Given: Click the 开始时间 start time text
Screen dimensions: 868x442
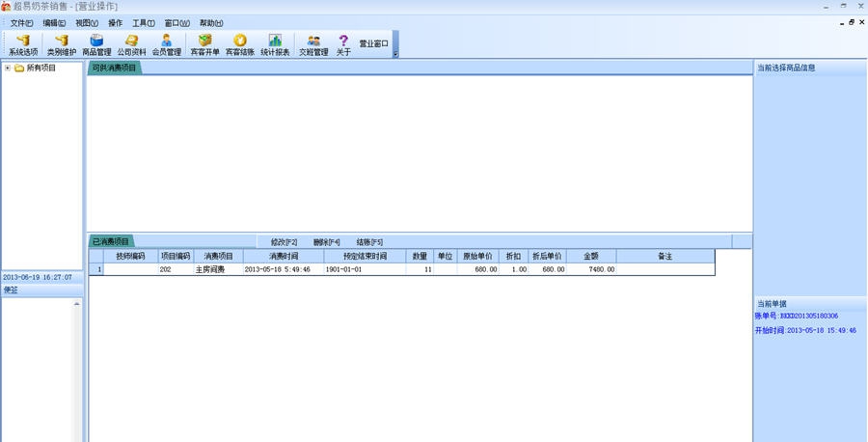Looking at the screenshot, I should tap(805, 330).
